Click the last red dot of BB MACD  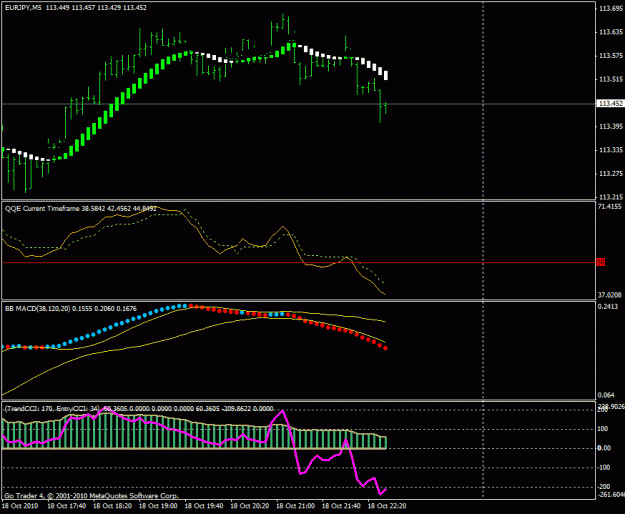click(385, 348)
